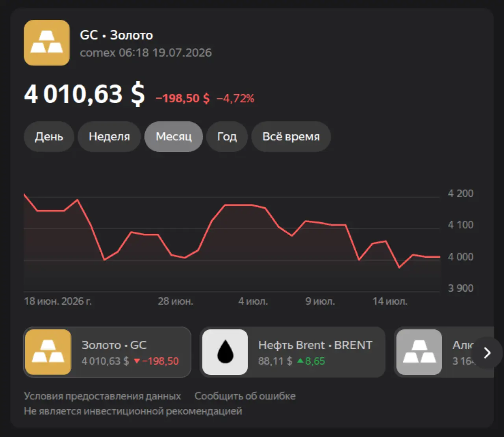Show next instruments with the right chevron arrow
The image size is (504, 437).
tap(487, 352)
